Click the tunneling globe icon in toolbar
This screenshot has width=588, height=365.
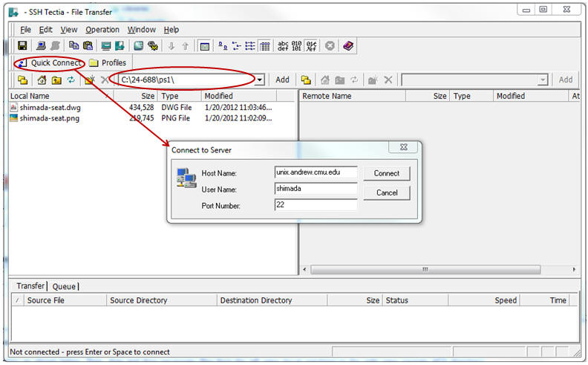pyautogui.click(x=138, y=46)
